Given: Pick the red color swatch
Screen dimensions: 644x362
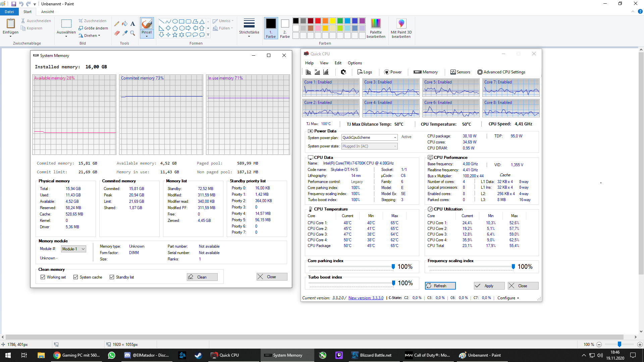Looking at the screenshot, I should (x=318, y=21).
